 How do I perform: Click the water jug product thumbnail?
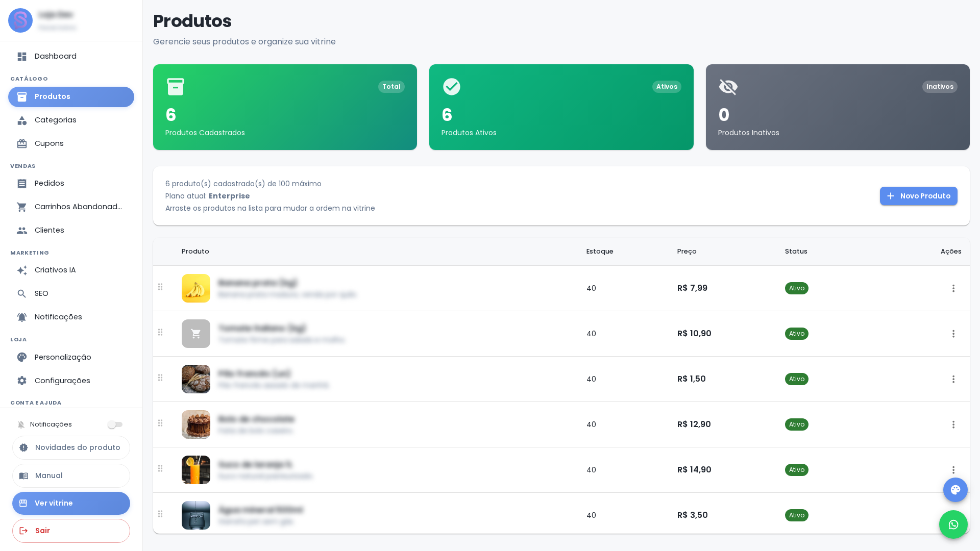coord(196,515)
